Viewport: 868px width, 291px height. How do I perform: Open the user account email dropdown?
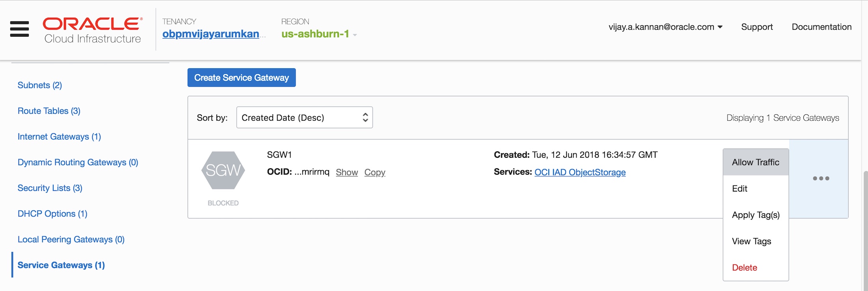pyautogui.click(x=665, y=27)
